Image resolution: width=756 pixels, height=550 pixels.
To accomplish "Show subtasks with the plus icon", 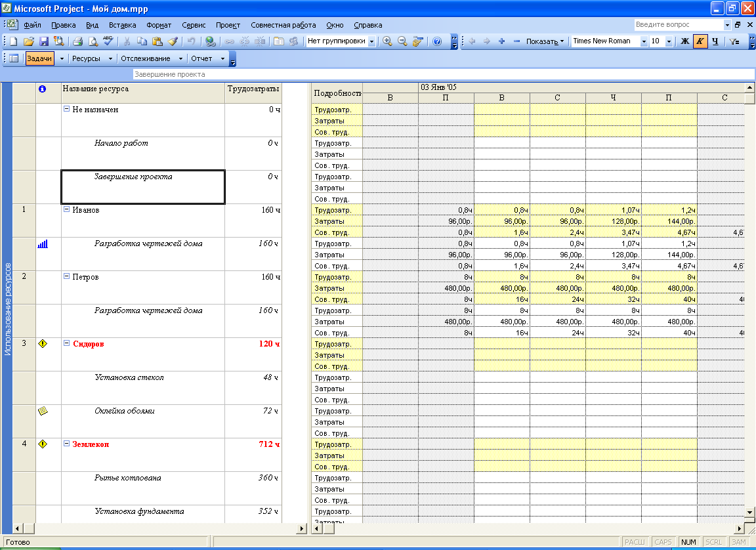I will click(501, 41).
